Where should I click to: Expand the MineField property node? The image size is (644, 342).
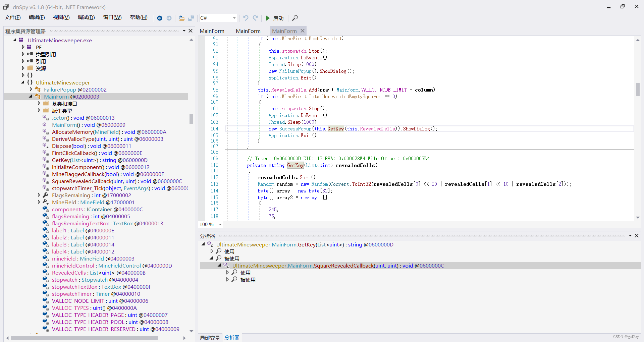(x=39, y=202)
